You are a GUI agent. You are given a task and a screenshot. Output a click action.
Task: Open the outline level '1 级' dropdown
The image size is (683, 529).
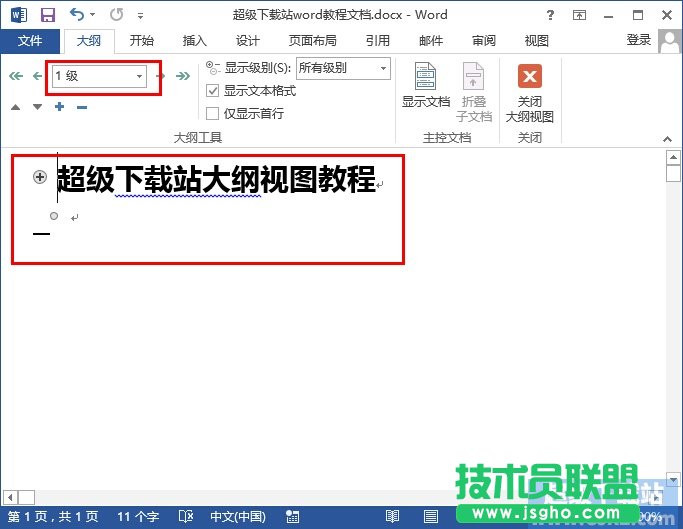pos(139,76)
